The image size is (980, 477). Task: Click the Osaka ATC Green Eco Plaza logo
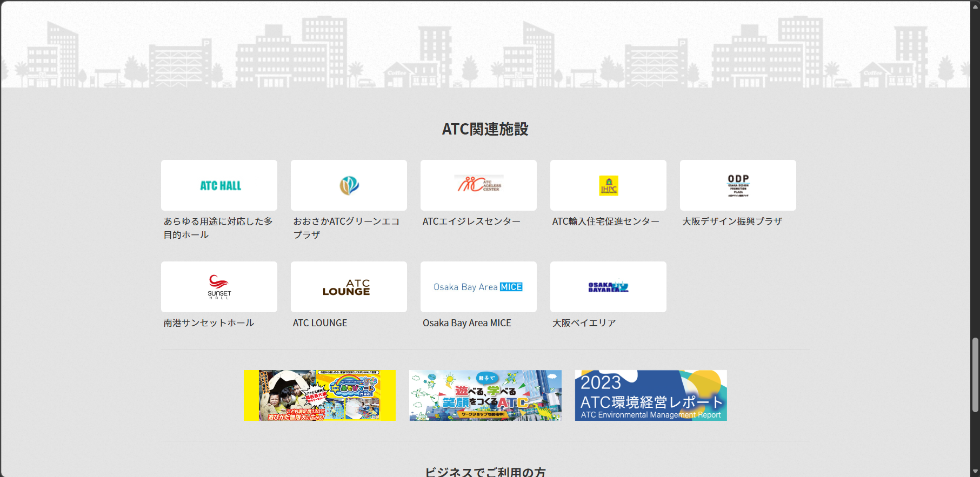click(x=349, y=185)
